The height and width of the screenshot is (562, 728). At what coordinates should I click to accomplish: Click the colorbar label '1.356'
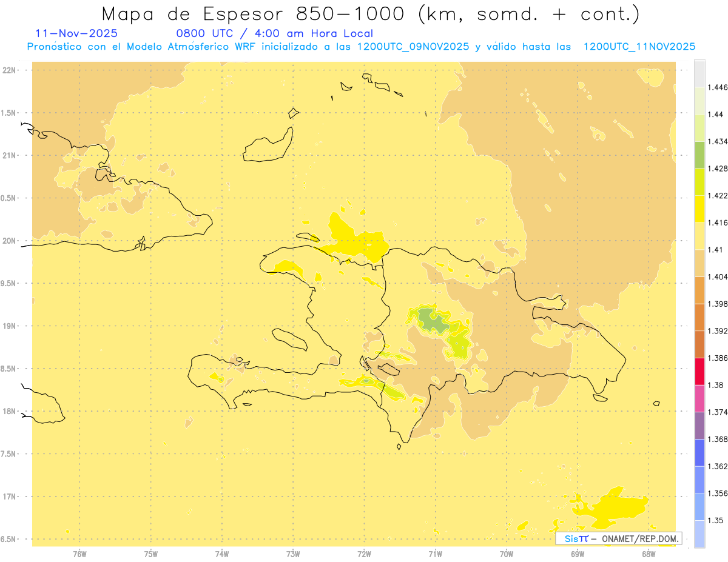tap(718, 493)
